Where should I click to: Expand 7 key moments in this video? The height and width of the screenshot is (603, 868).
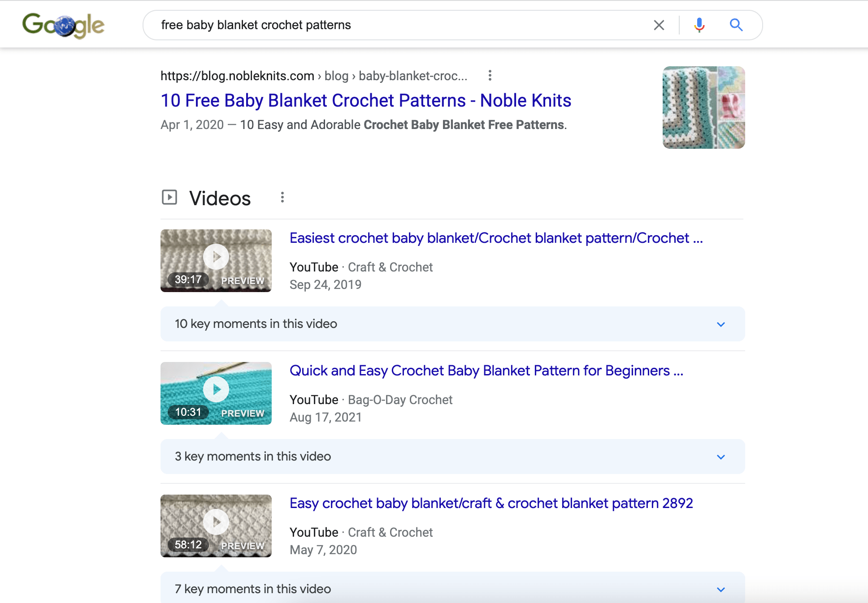(453, 587)
